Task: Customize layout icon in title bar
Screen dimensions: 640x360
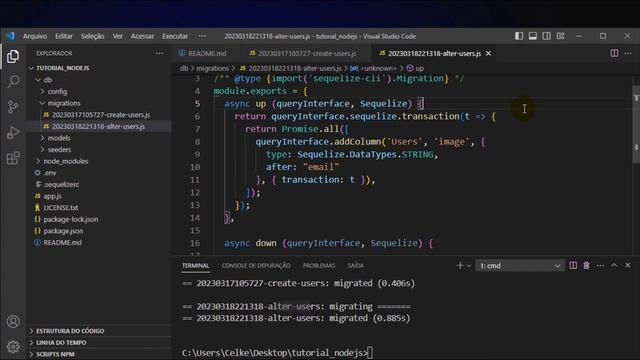Action: pos(560,36)
